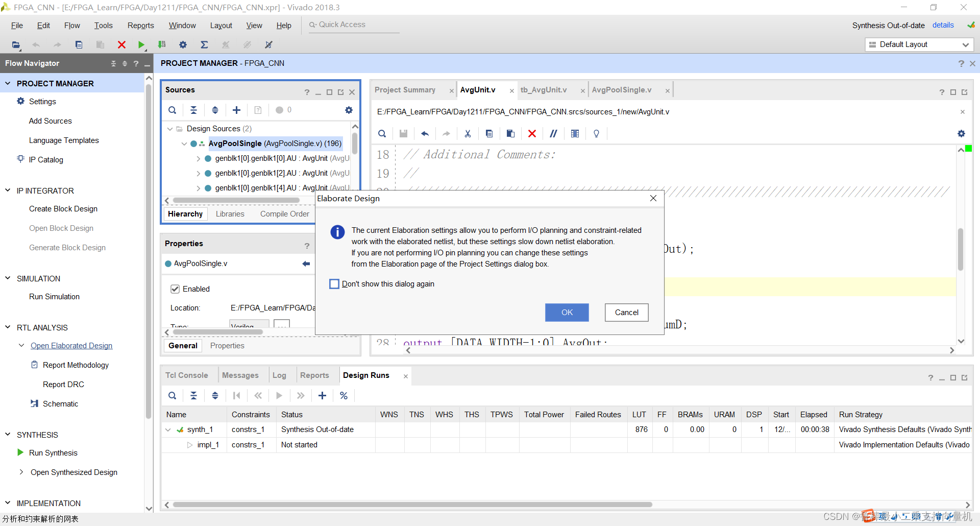Click Report Methodology in RTL Analysis

tap(76, 365)
